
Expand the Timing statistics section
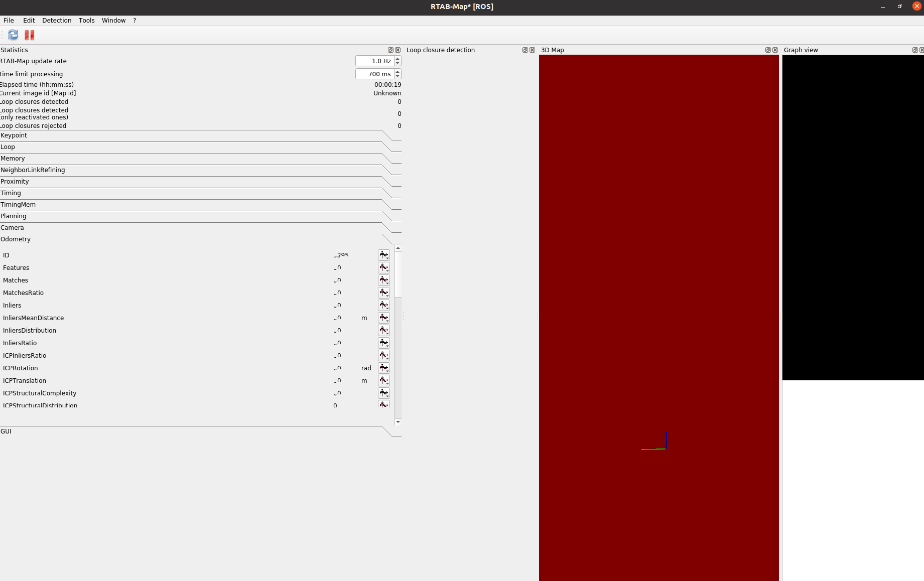pyautogui.click(x=11, y=193)
